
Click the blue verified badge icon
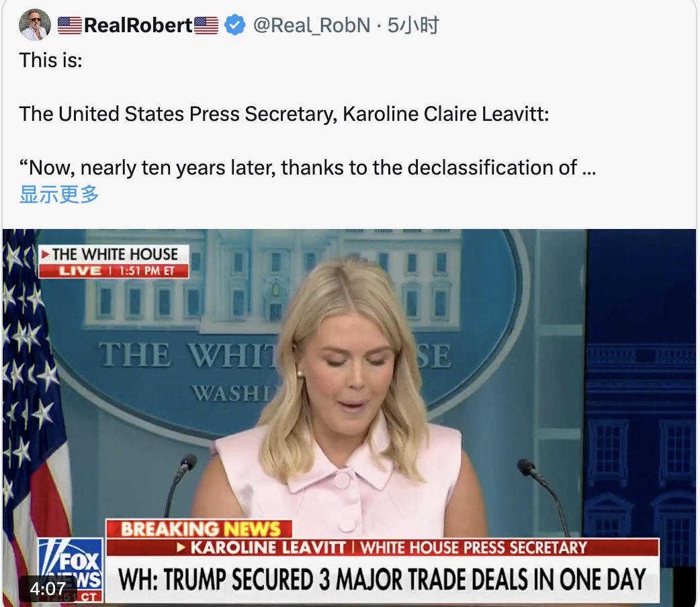(x=235, y=25)
